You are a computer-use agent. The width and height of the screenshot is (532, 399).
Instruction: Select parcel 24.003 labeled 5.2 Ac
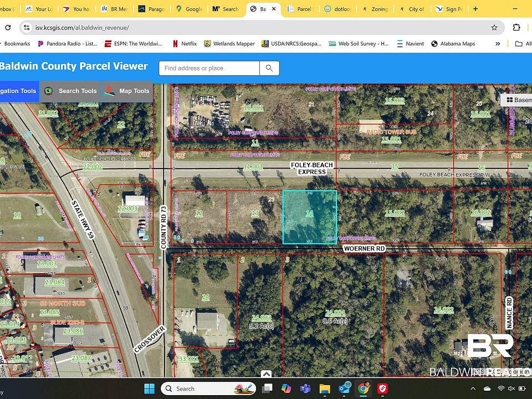tap(262, 318)
